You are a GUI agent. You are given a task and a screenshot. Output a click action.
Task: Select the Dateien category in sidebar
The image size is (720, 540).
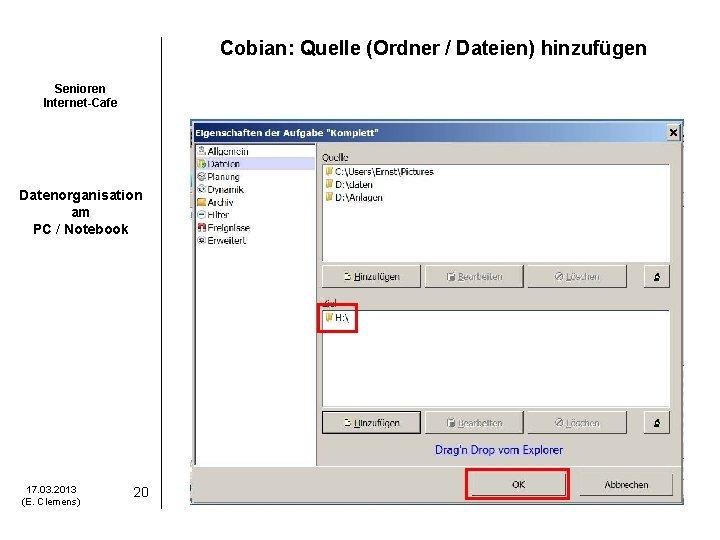click(x=255, y=163)
